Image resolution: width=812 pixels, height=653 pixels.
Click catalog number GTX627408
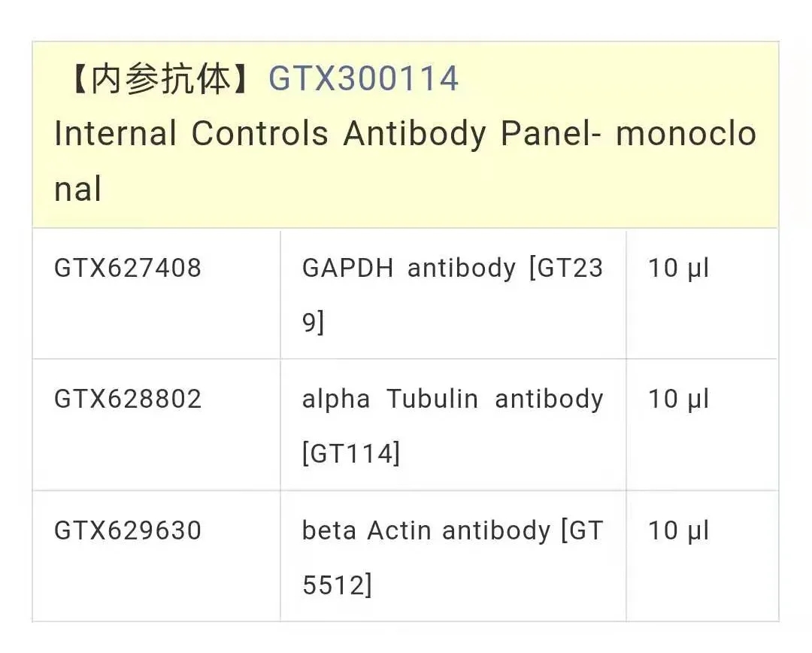point(127,268)
